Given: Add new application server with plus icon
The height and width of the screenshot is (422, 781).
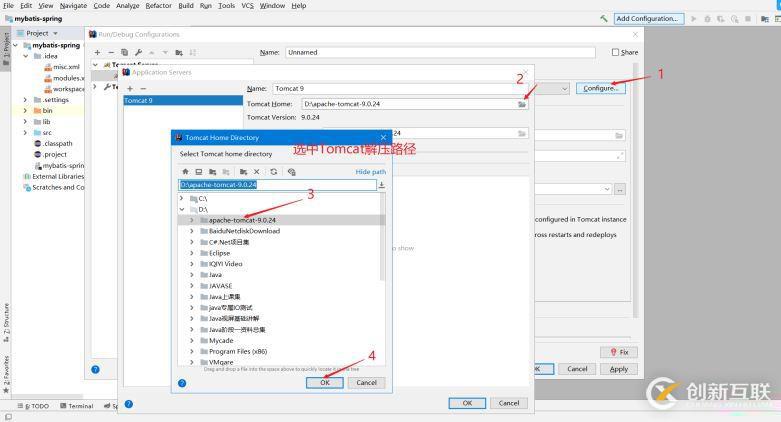Looking at the screenshot, I should coord(130,88).
